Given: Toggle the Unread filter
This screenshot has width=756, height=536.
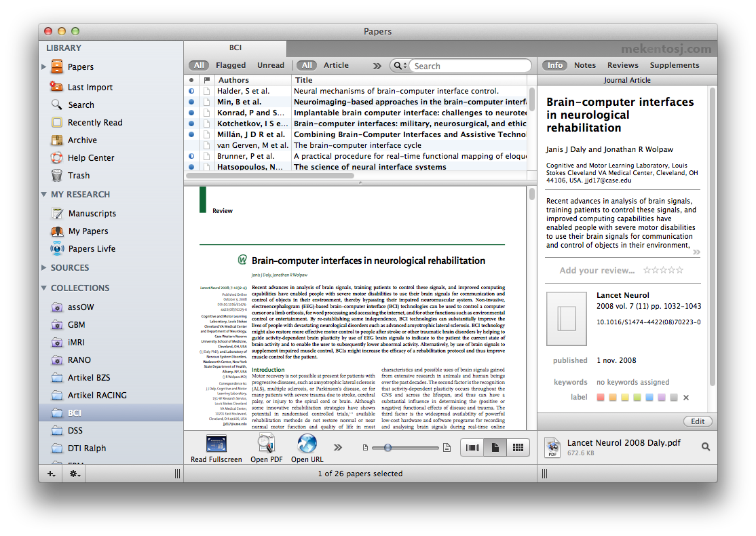Looking at the screenshot, I should click(271, 65).
